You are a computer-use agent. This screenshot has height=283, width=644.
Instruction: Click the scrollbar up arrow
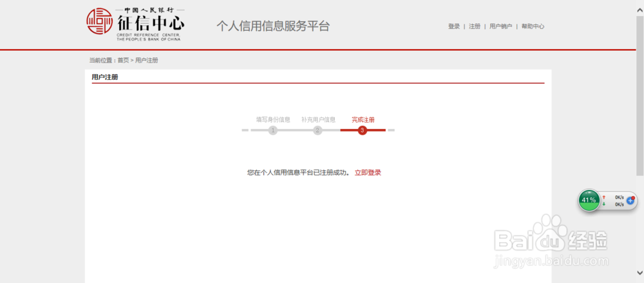point(640,10)
